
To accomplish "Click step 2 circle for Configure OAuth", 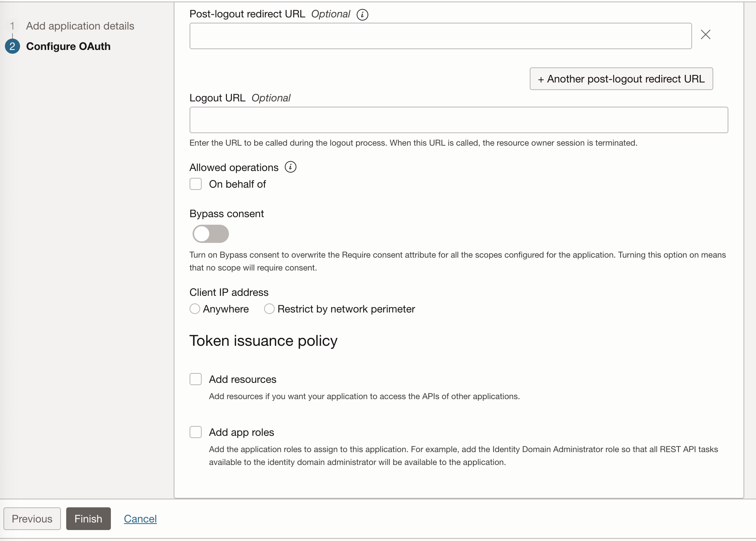I will pos(12,46).
